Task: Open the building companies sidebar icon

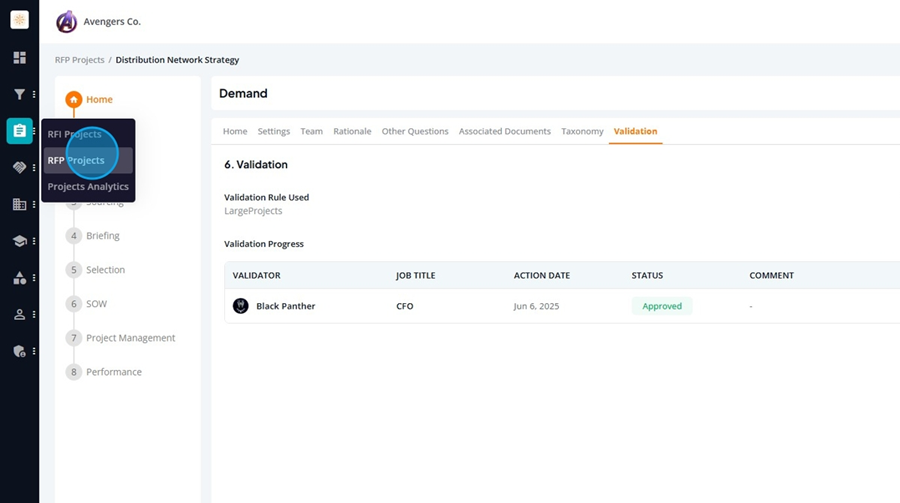Action: [20, 204]
